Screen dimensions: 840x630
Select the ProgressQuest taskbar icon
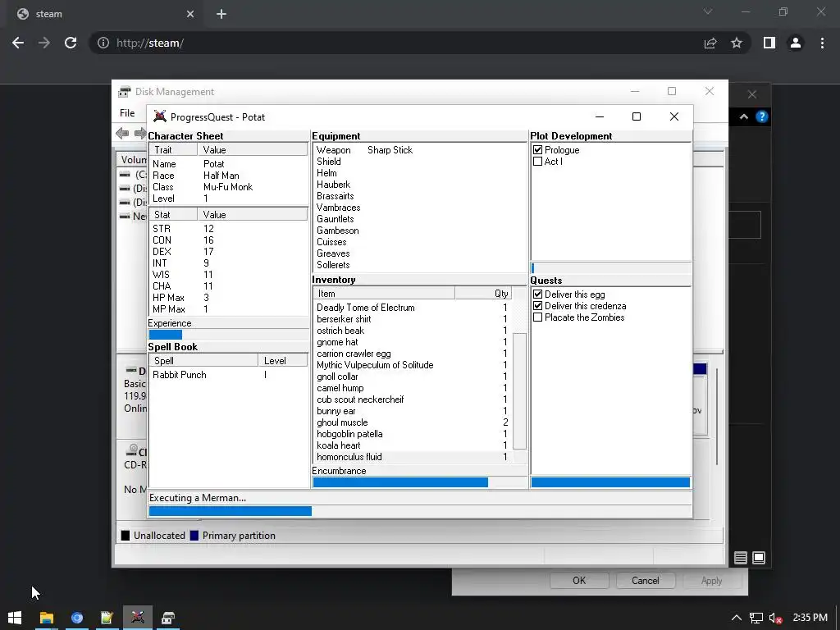pyautogui.click(x=138, y=618)
